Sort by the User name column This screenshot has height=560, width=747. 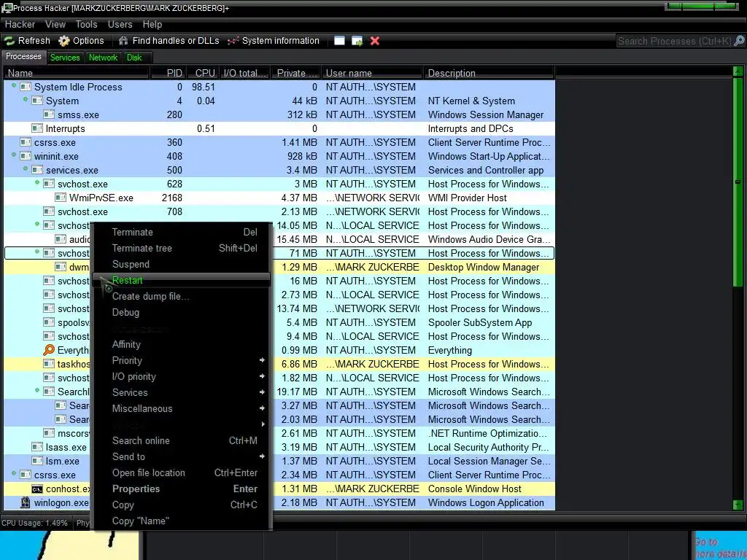pos(373,74)
